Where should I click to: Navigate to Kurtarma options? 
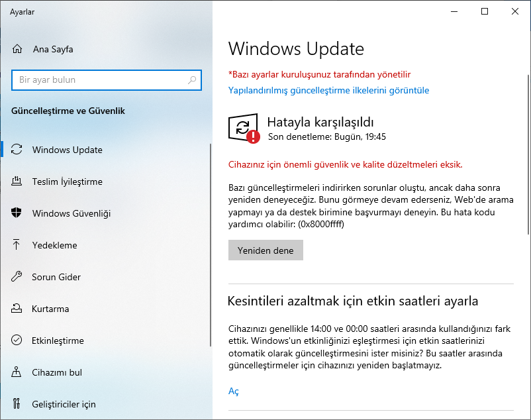pos(50,309)
